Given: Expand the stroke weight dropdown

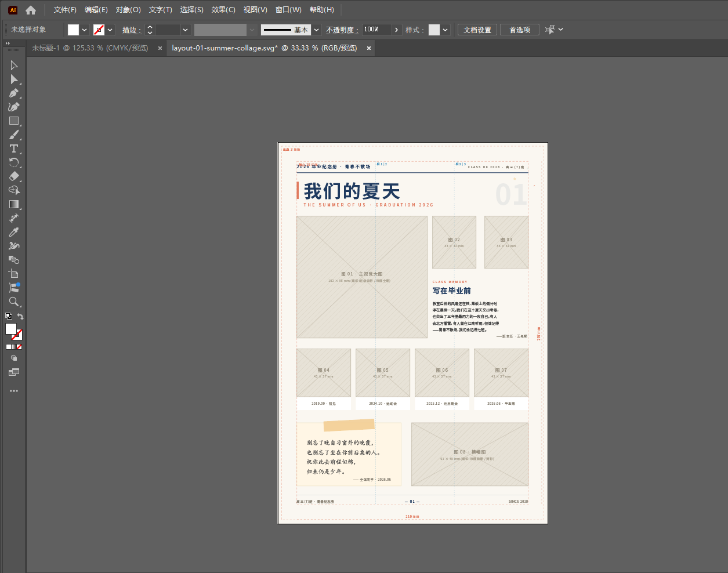Looking at the screenshot, I should (186, 30).
